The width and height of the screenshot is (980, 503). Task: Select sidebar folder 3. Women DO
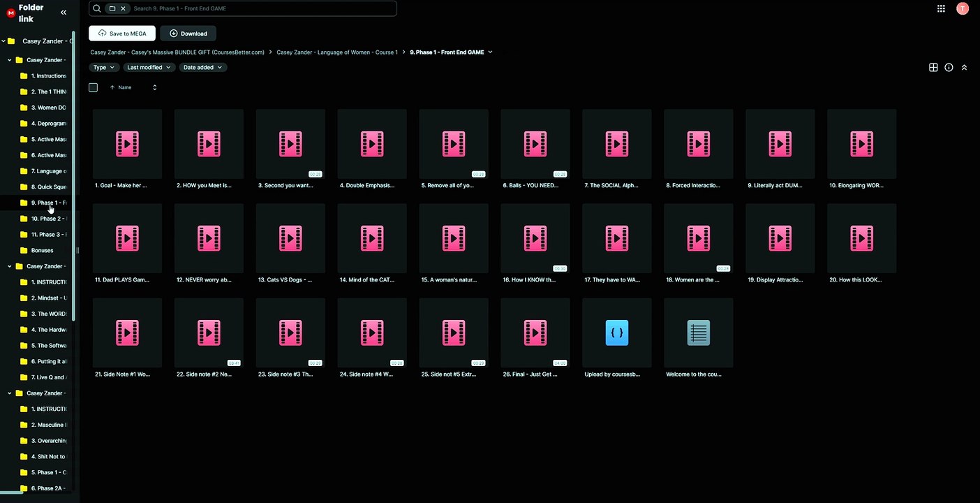[x=43, y=108]
